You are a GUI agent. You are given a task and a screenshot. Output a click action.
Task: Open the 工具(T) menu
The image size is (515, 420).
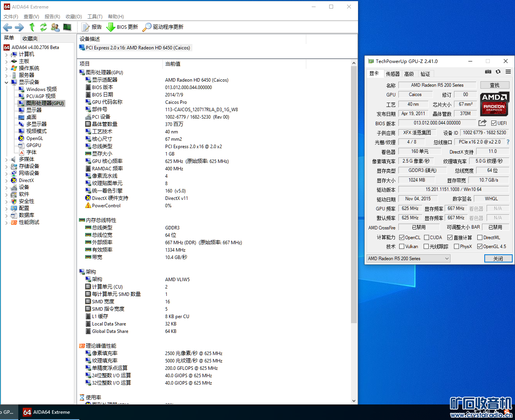click(x=95, y=17)
